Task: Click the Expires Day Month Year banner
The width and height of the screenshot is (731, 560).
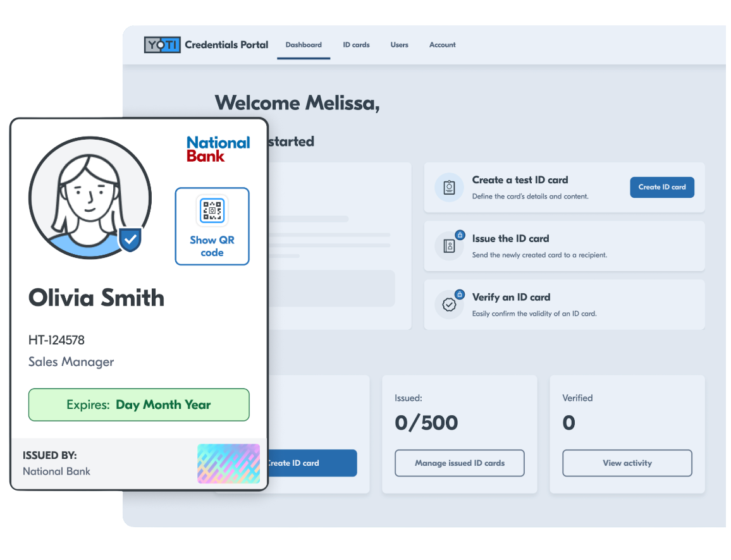Action: click(x=139, y=405)
